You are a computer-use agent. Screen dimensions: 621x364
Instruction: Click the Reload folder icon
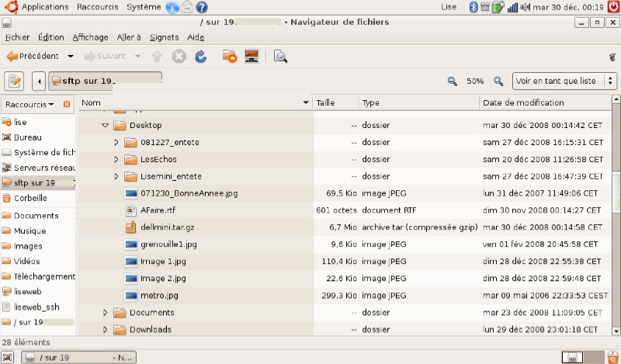[200, 56]
